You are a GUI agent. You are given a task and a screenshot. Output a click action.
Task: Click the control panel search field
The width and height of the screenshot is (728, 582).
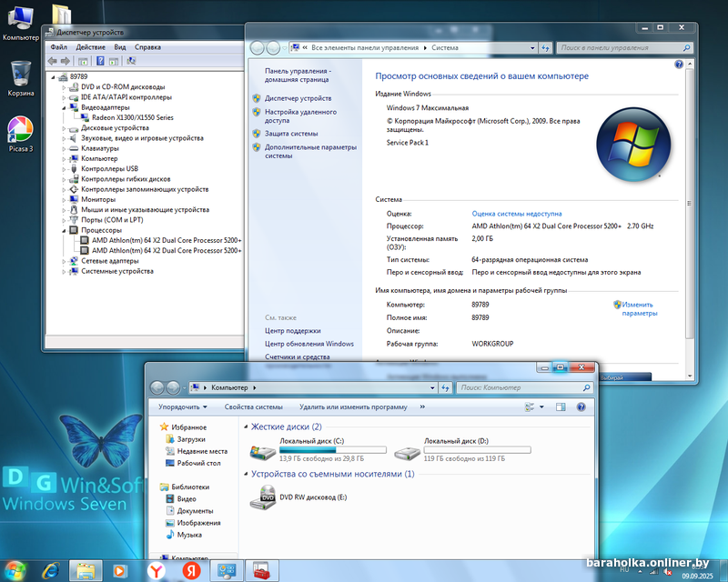[619, 47]
